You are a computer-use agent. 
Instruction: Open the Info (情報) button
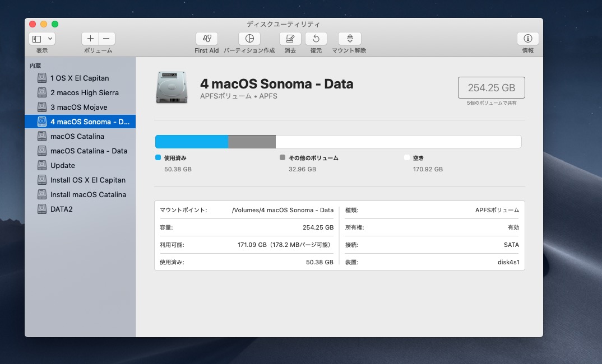coord(527,39)
